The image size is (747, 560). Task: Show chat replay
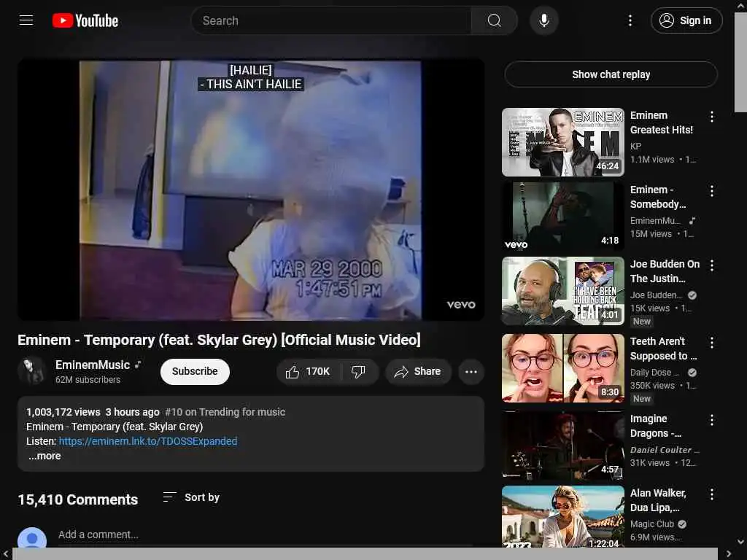coord(611,74)
